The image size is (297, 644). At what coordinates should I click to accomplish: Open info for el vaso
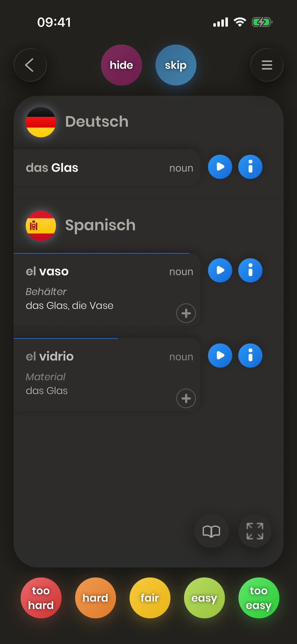tap(250, 270)
